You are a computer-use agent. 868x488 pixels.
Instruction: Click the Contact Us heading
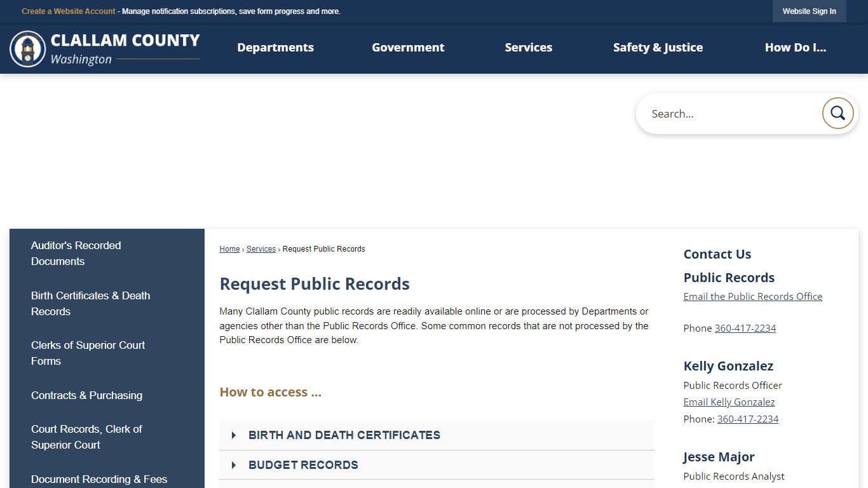tap(717, 254)
